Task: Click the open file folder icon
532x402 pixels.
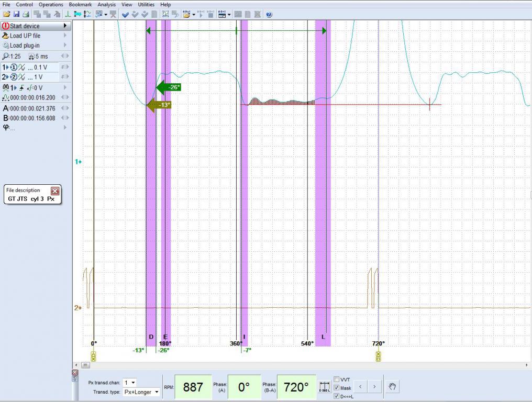Action: [6, 15]
